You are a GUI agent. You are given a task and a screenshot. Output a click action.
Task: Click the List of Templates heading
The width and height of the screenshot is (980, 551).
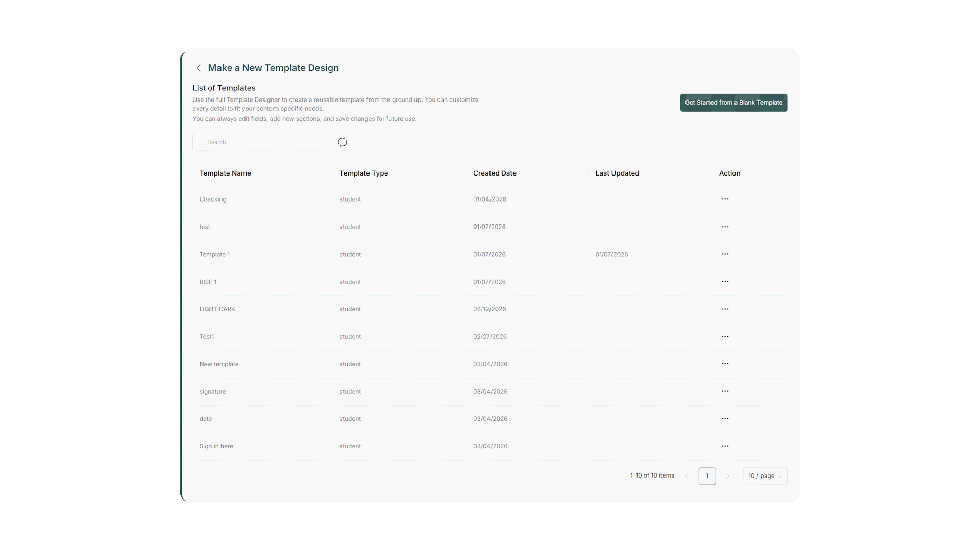[x=224, y=88]
